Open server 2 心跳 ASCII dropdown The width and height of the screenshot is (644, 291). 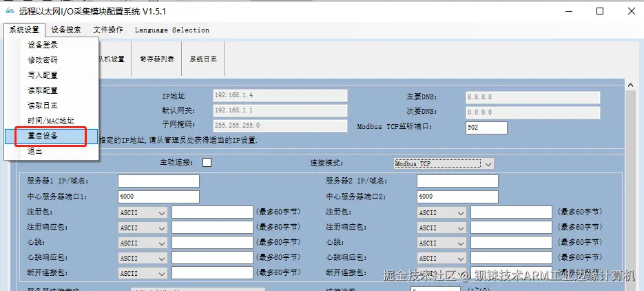(x=442, y=243)
